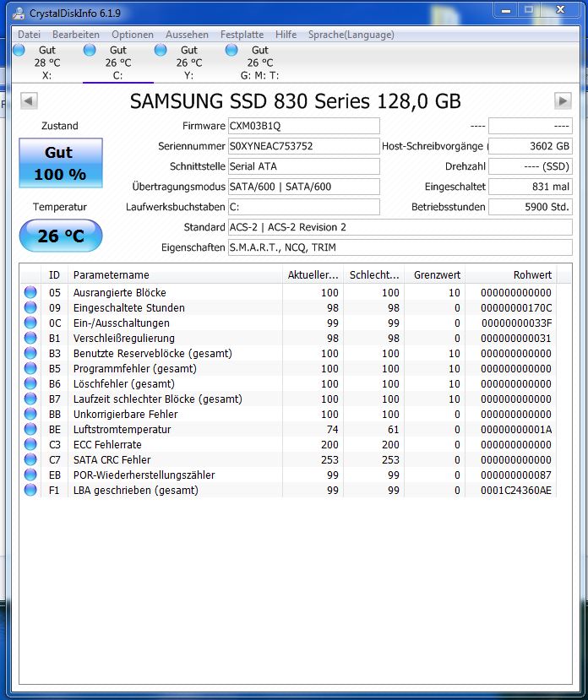Screen dimensions: 588x700
Task: Select drive X: at 28 °C
Action: pyautogui.click(x=47, y=62)
